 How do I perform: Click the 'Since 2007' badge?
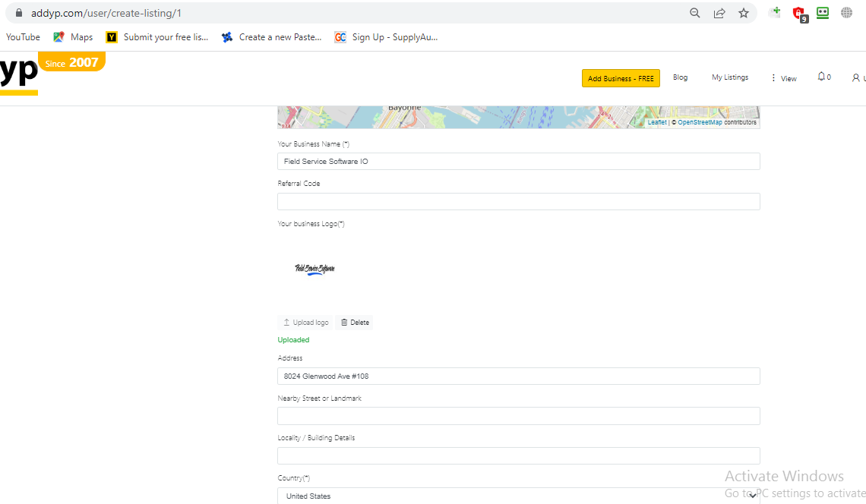72,62
